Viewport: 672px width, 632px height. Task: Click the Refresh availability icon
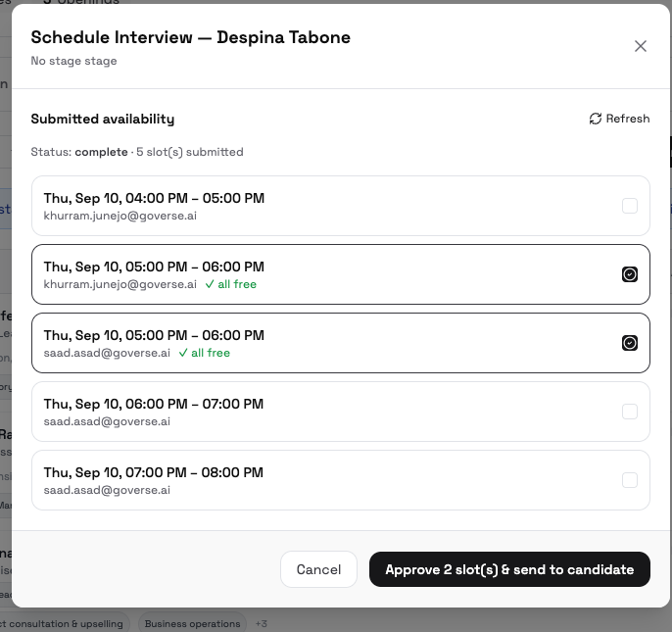point(596,119)
